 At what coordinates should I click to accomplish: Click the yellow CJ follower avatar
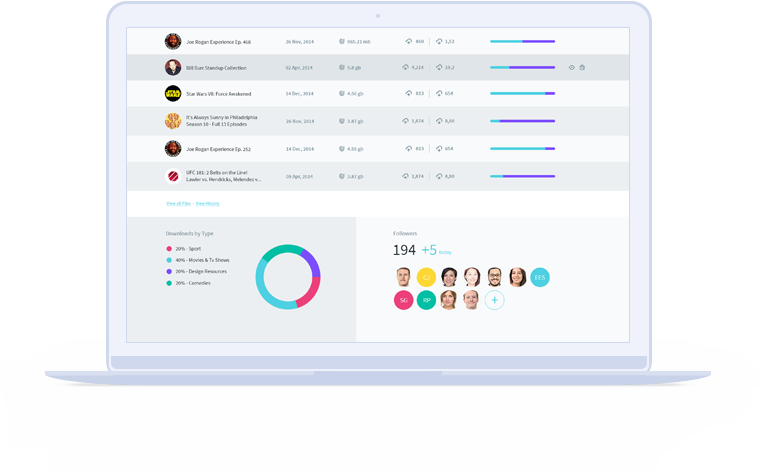(x=426, y=277)
